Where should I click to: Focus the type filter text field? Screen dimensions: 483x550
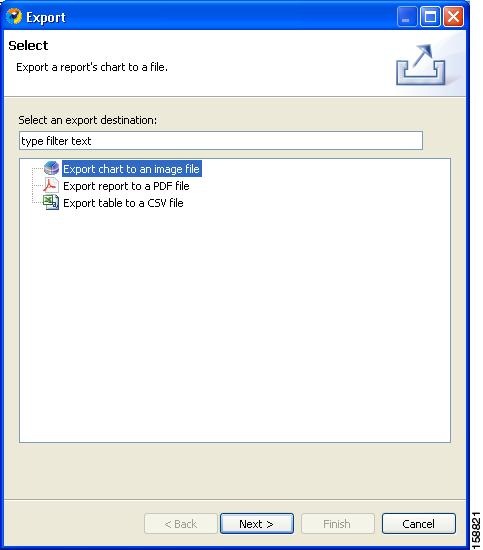221,141
